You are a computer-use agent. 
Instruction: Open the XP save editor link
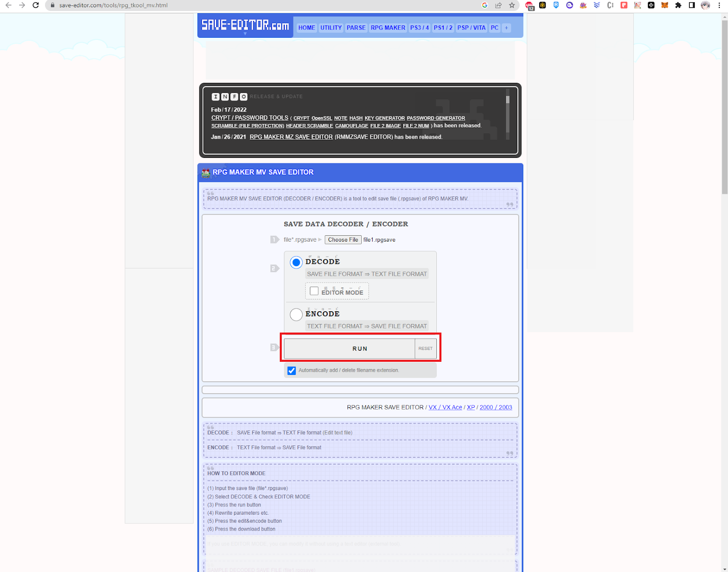click(x=471, y=408)
